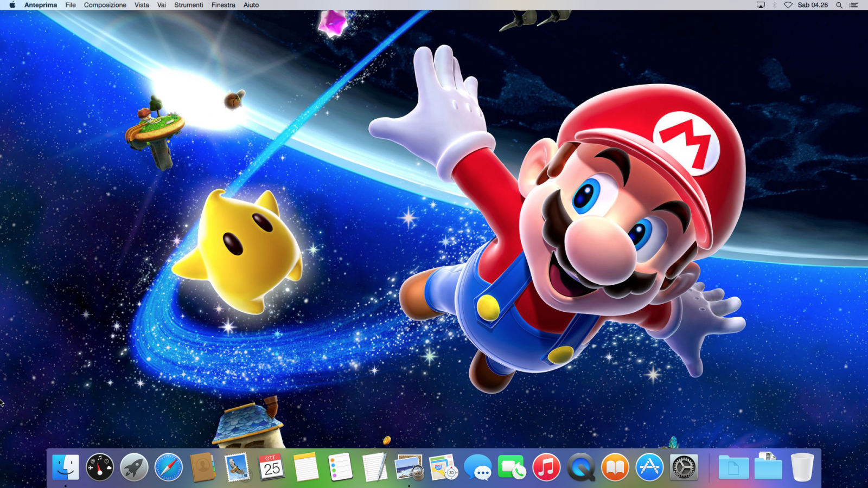868x488 pixels.
Task: Open iBooks orange book icon
Action: pyautogui.click(x=615, y=467)
